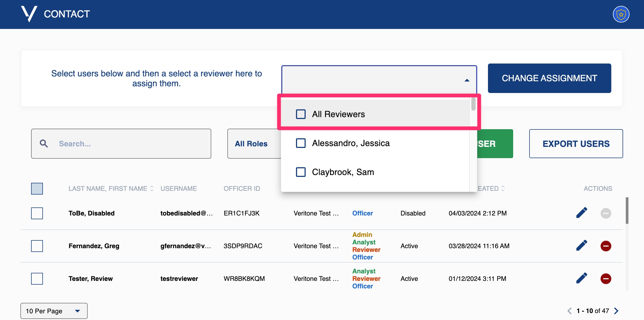Go to previous page of users
Screen dimensions: 644x320
[569, 311]
